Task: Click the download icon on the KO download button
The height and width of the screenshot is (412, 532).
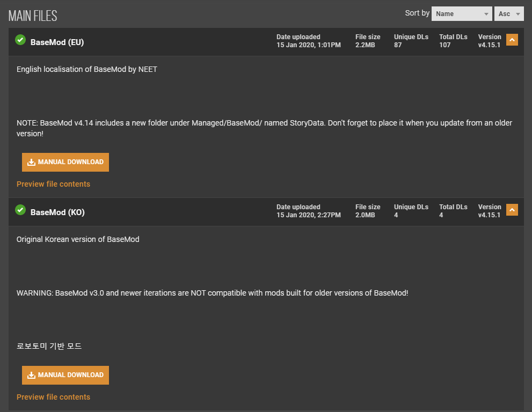Action: (31, 376)
